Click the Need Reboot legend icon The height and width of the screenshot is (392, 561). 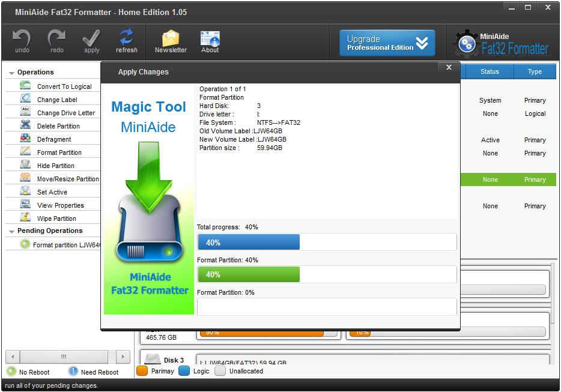point(73,372)
